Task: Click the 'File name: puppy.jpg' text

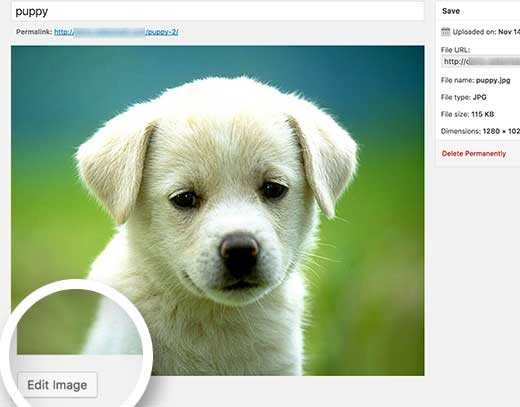Action: [475, 80]
